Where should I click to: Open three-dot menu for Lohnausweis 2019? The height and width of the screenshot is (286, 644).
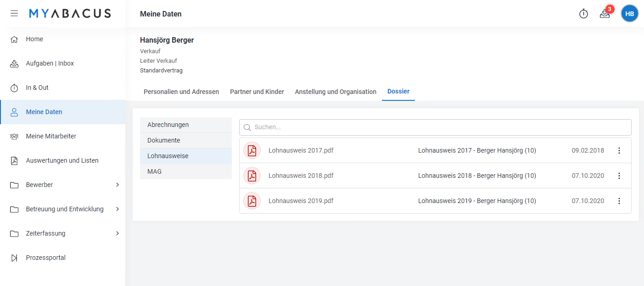point(619,201)
